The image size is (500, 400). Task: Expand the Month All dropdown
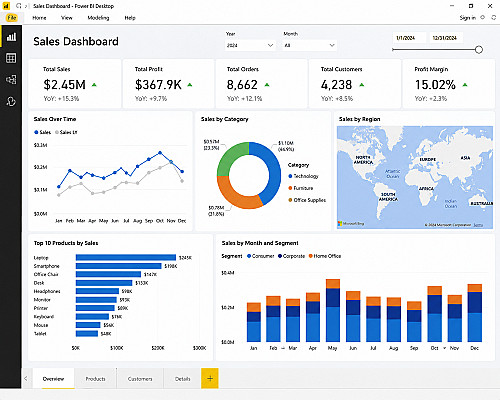pyautogui.click(x=309, y=45)
